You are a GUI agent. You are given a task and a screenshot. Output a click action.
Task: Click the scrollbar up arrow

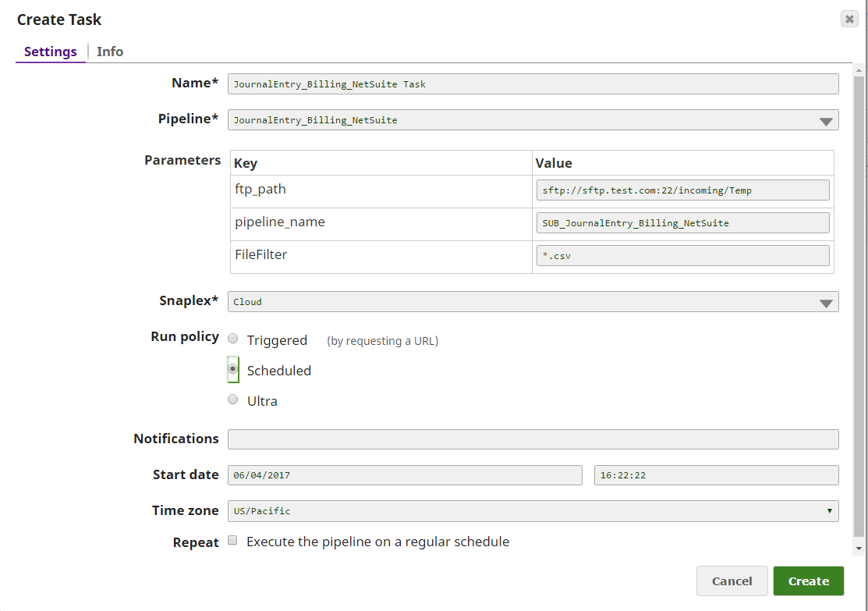point(859,70)
